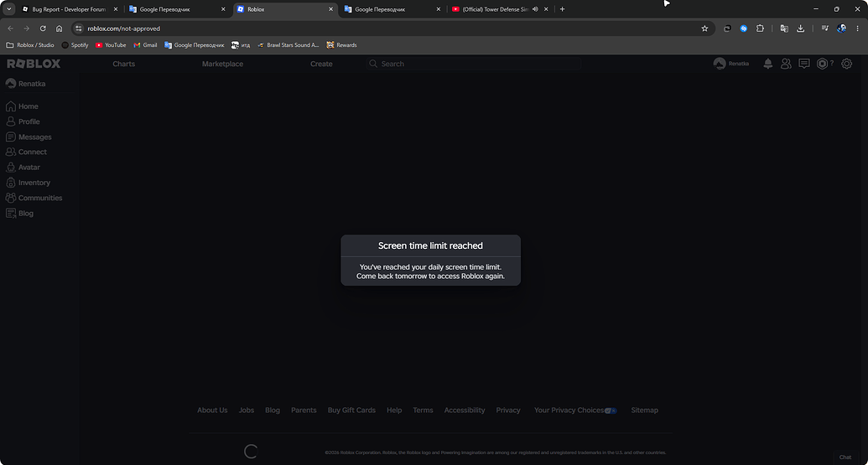Open the Chat panel at bottom right

tap(845, 457)
